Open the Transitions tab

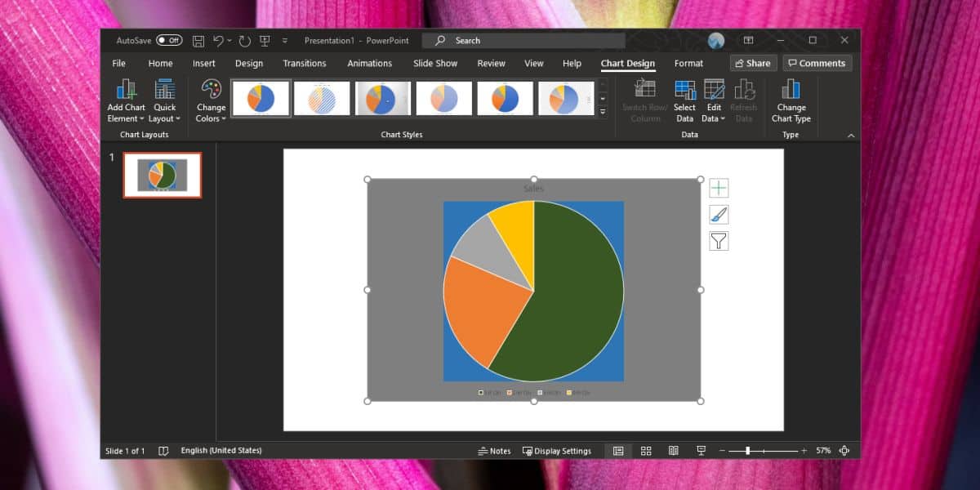[x=305, y=63]
